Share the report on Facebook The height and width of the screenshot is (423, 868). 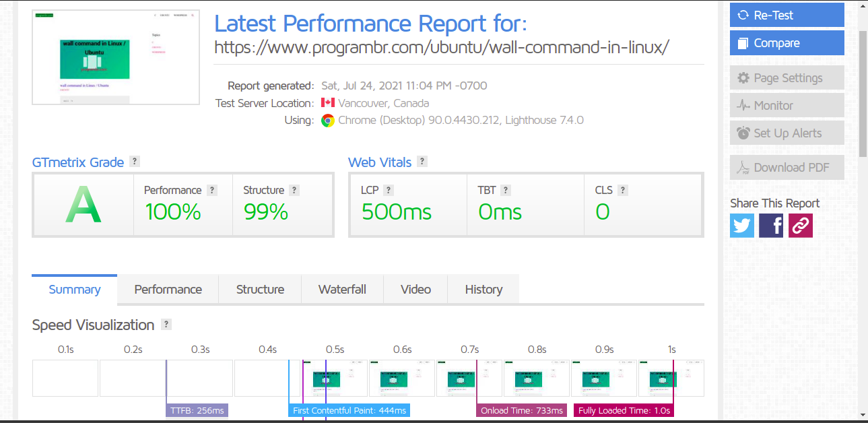tap(770, 225)
